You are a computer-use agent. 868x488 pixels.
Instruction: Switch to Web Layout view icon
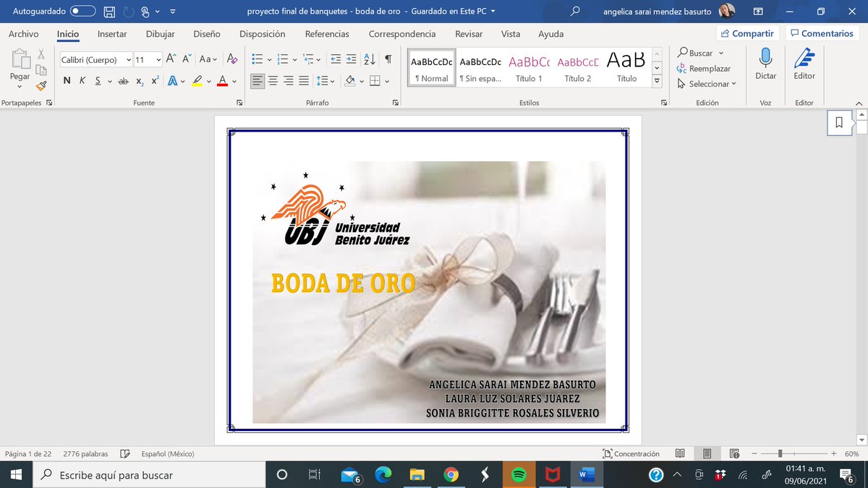735,454
